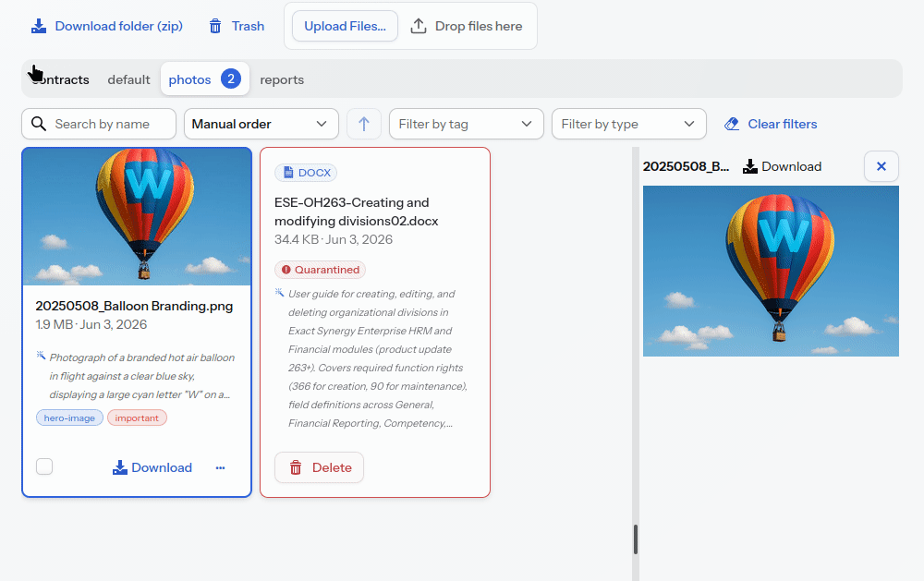Close the preview panel with X

coord(881,166)
